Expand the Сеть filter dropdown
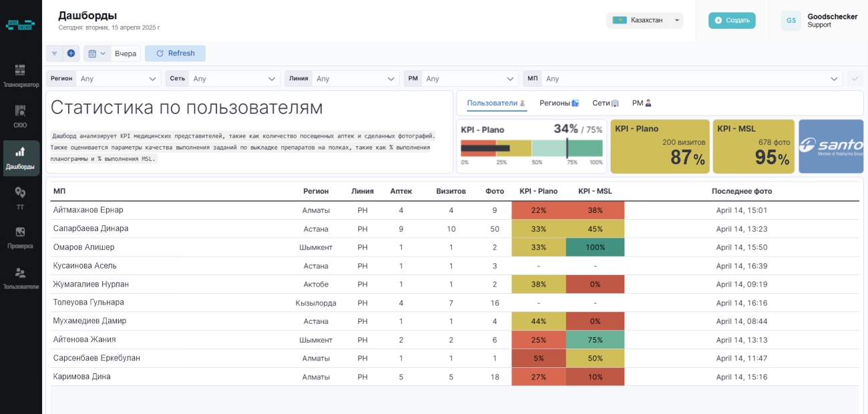 pyautogui.click(x=234, y=79)
